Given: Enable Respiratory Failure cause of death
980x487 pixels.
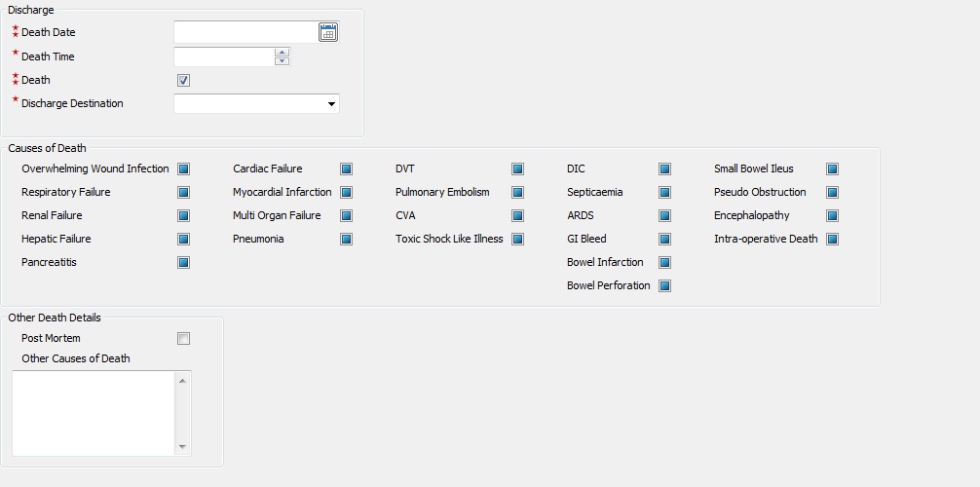Looking at the screenshot, I should pyautogui.click(x=183, y=192).
